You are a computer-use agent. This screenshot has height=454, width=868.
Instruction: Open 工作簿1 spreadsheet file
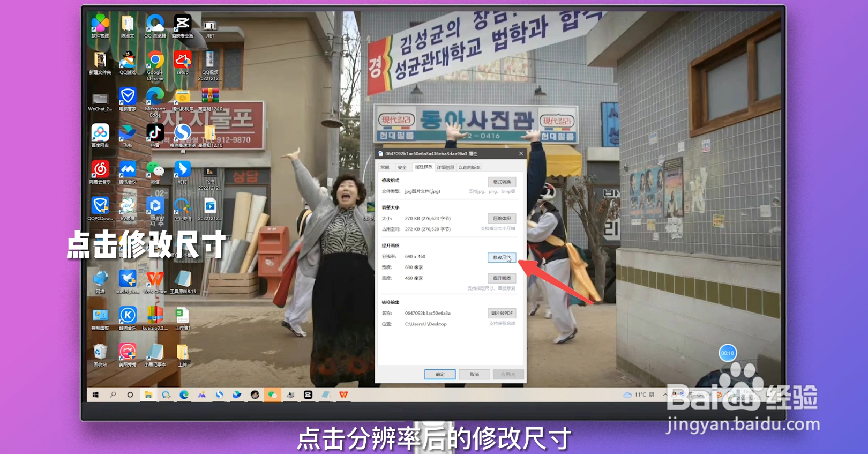point(183,318)
